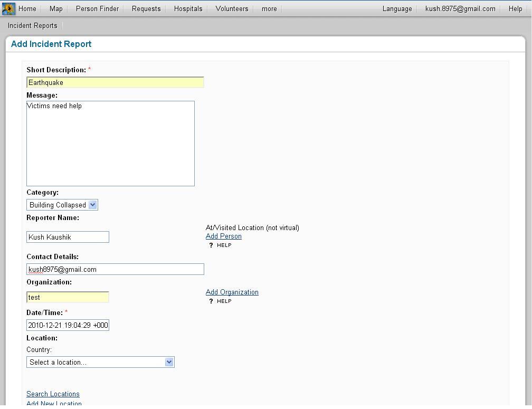Viewport: 532px width, 409px height.
Task: Click the help question mark under Add Organization
Action: point(211,301)
